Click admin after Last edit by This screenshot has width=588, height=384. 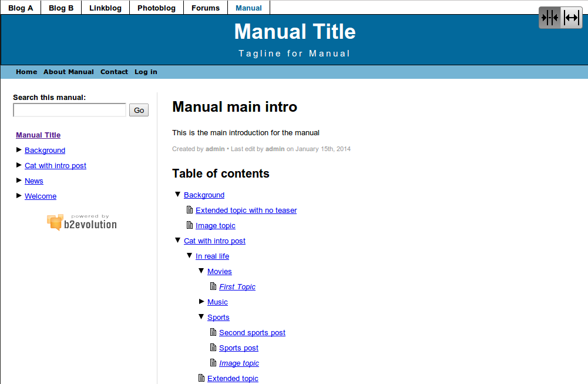tap(275, 149)
